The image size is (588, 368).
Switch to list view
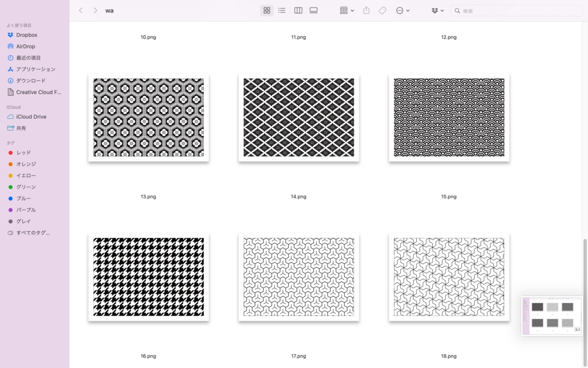click(x=282, y=10)
